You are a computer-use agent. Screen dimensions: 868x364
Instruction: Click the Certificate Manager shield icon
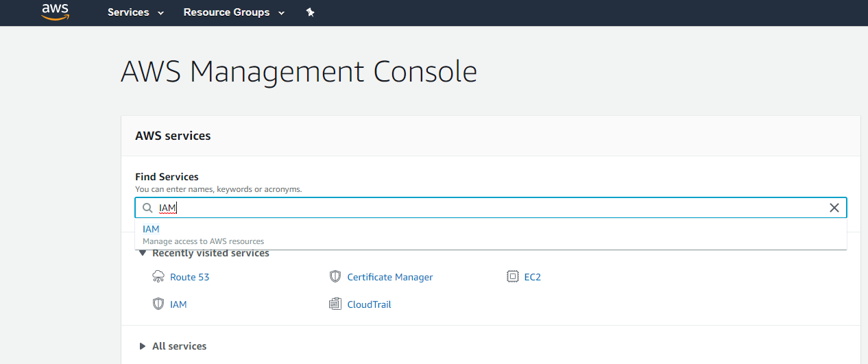pos(335,277)
